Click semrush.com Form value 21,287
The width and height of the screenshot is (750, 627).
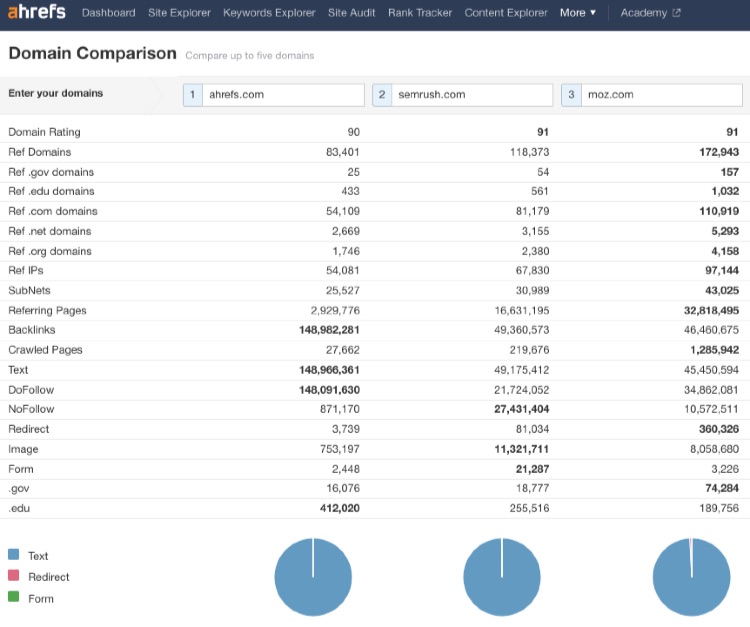pyautogui.click(x=532, y=470)
